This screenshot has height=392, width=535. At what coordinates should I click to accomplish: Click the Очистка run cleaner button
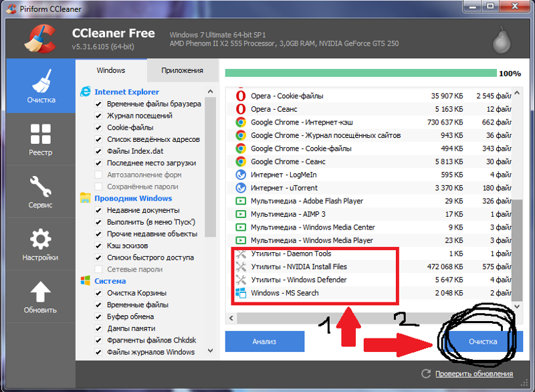(x=483, y=341)
